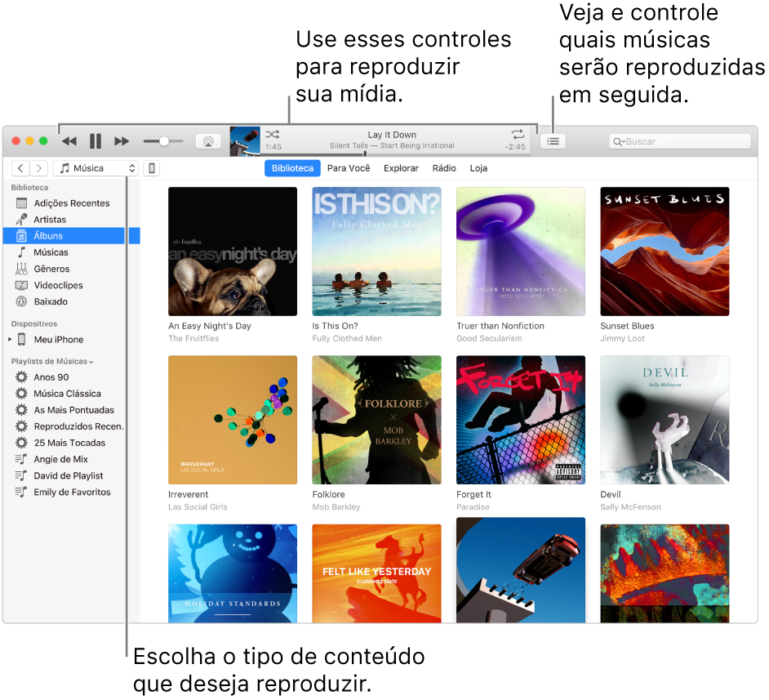Switch to the Biblioteca tab

click(x=292, y=168)
